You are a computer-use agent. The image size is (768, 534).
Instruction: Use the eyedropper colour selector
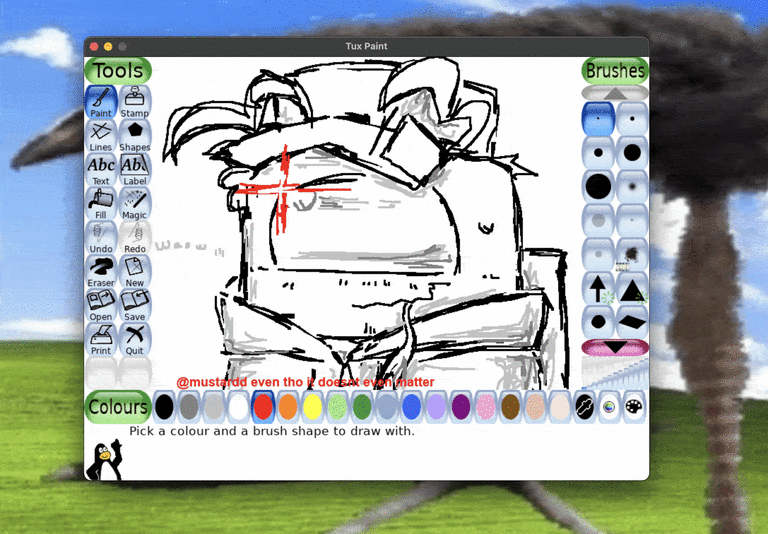click(x=585, y=407)
